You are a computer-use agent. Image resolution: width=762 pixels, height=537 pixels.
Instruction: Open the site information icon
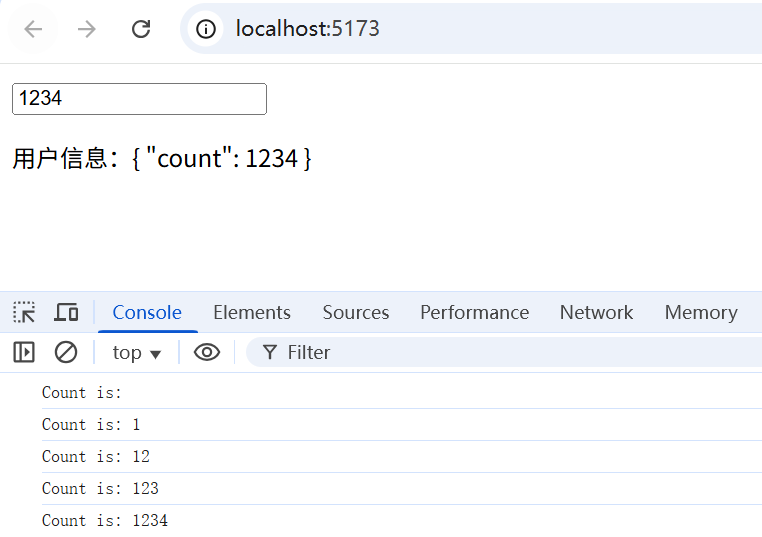click(206, 29)
